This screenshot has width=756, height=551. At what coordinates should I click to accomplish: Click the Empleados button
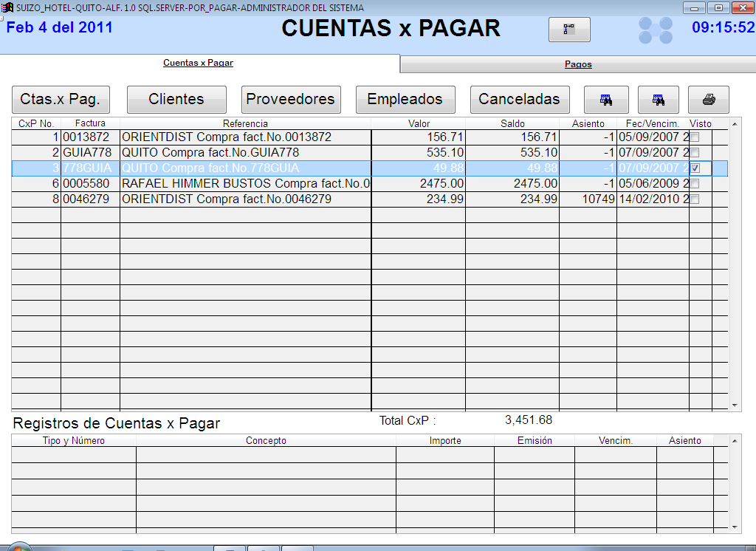405,100
